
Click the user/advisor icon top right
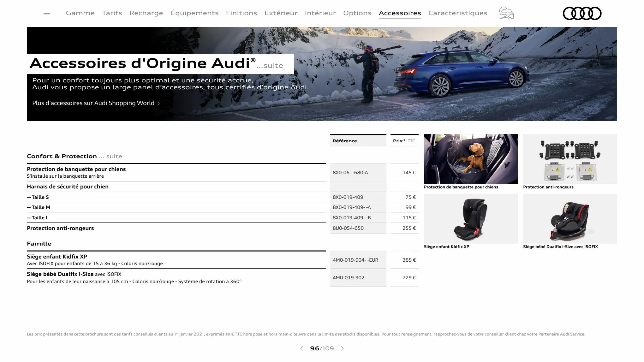505,13
